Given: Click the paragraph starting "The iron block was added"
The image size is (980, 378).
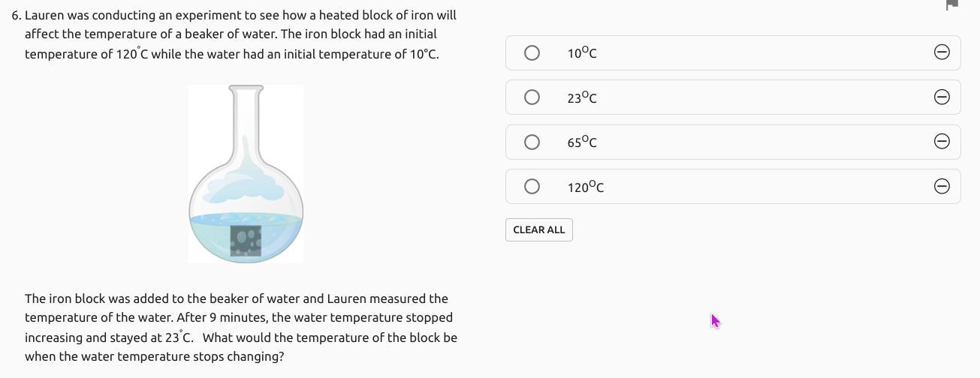Looking at the screenshot, I should tap(240, 328).
